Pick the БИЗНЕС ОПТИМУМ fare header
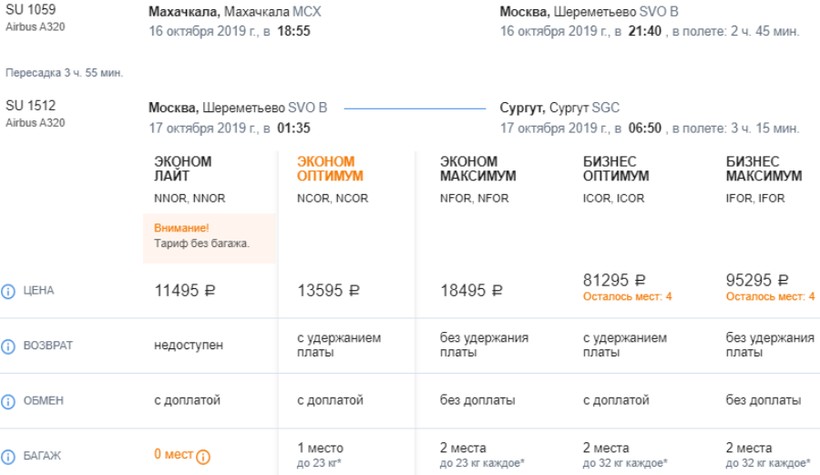Viewport: 820px width, 475px height. pyautogui.click(x=616, y=168)
